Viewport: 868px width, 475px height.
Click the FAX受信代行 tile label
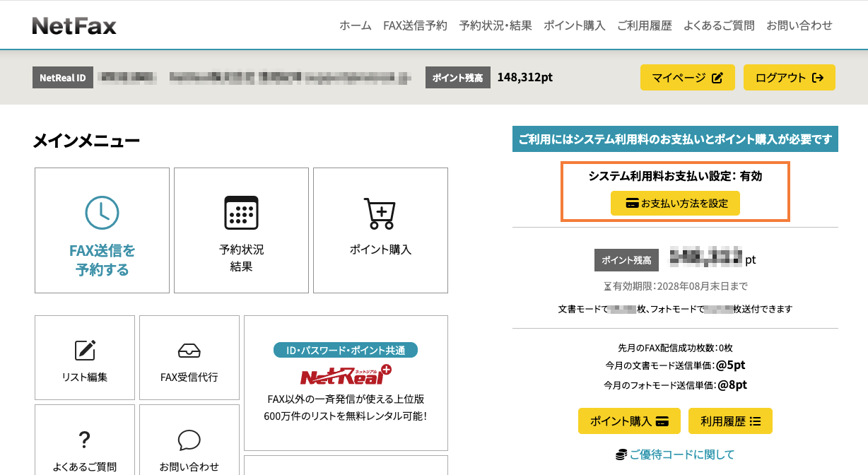tap(189, 377)
